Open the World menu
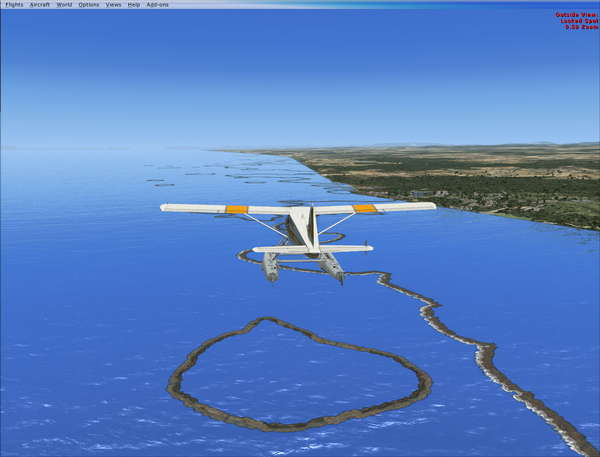Viewport: 600px width, 457px height. coord(64,4)
